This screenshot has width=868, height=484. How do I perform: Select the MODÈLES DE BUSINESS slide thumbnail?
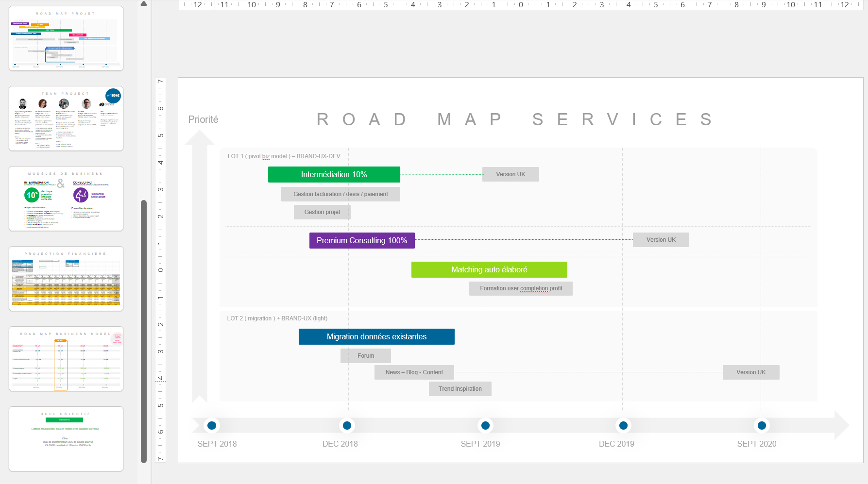[x=66, y=199]
